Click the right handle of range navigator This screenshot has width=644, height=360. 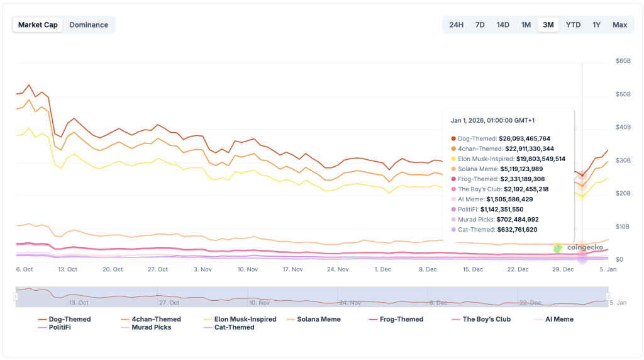pos(608,296)
